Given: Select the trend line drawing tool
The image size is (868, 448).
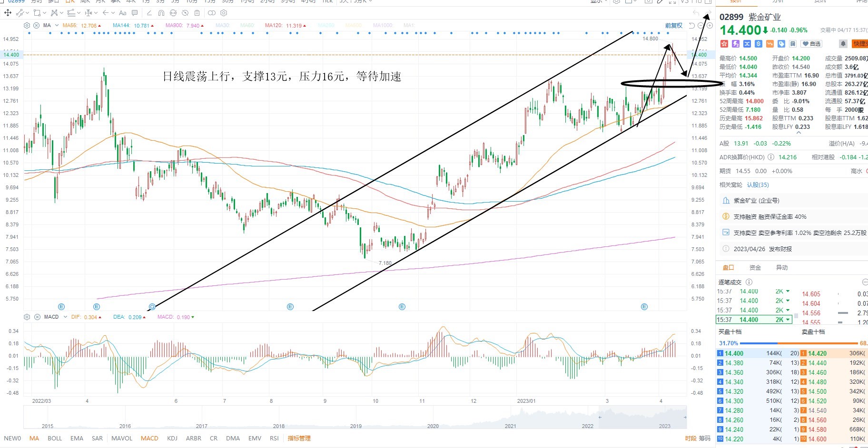Looking at the screenshot, I should click(x=20, y=13).
